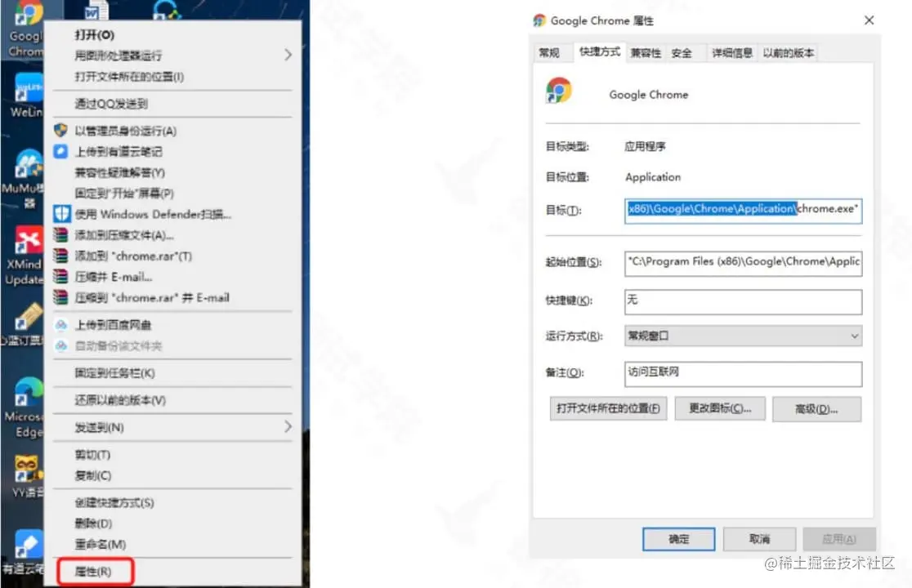Choose 创建快捷方式(S) menu entry
Screen dimensions: 912x588
point(114,502)
